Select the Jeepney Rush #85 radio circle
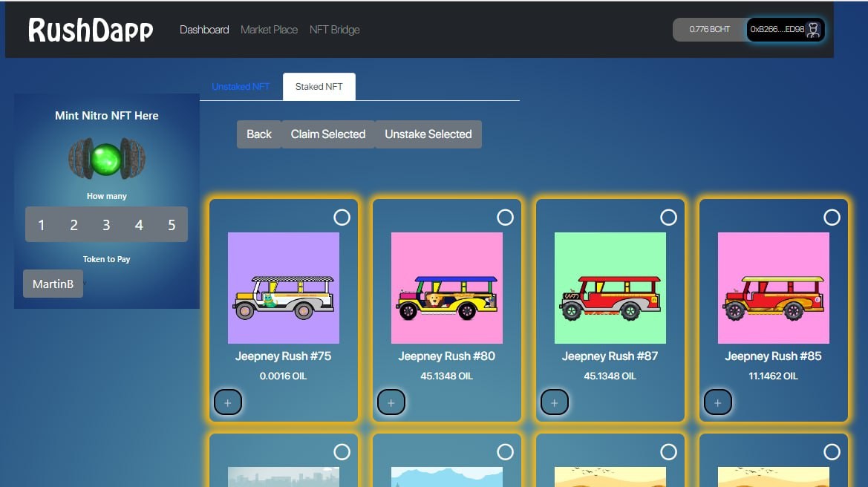868x487 pixels. coord(832,218)
